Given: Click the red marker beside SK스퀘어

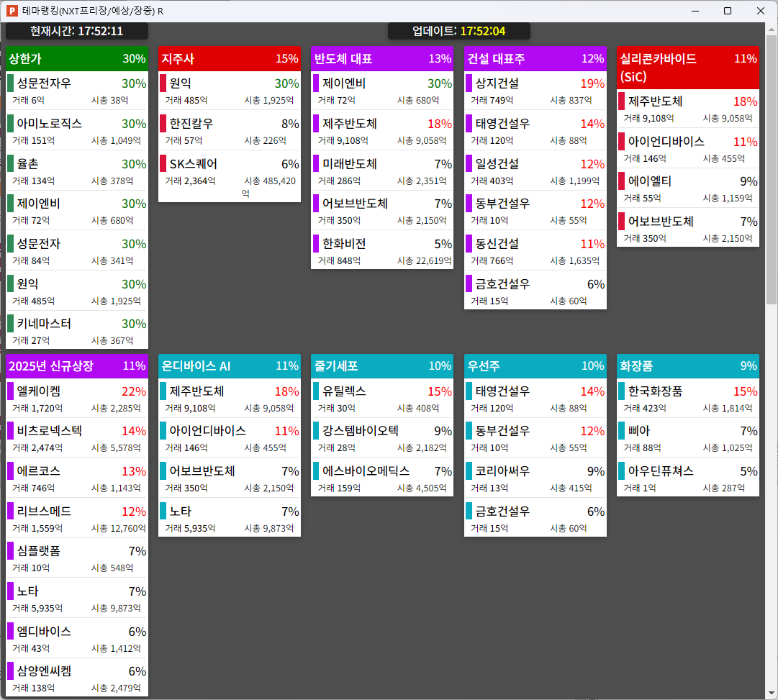Looking at the screenshot, I should (x=163, y=163).
